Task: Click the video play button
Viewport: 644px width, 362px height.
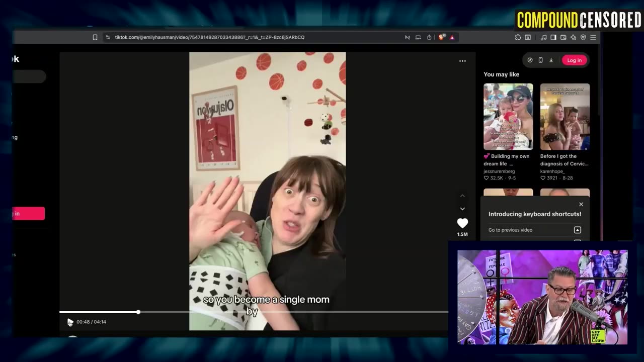Action: pos(70,322)
